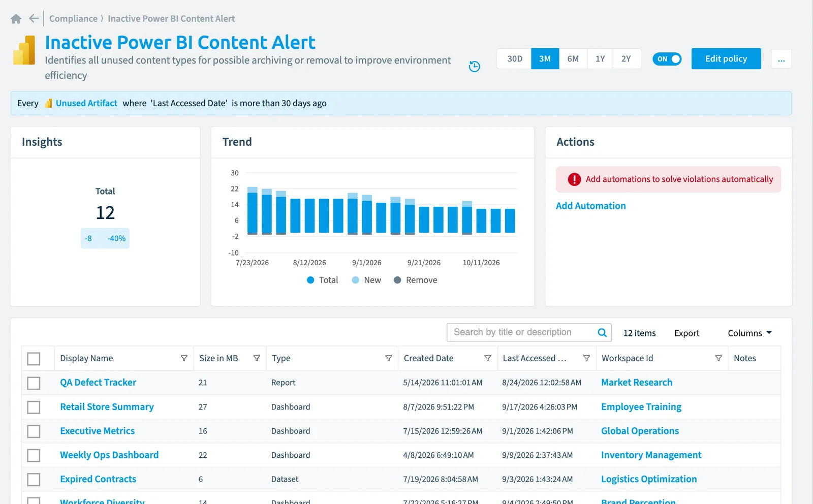
Task: Open the Expired Contracts dataset
Action: click(x=98, y=479)
